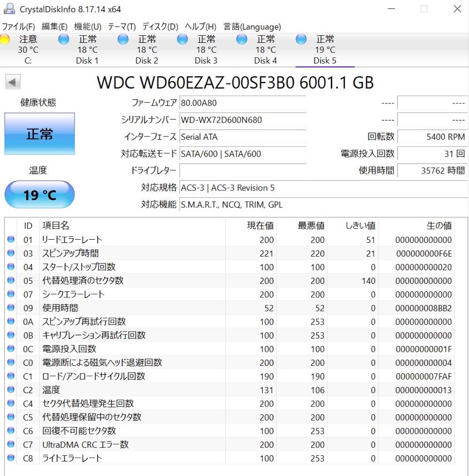Image resolution: width=469 pixels, height=476 pixels.
Task: Switch to the Disk 3 tab
Action: tap(206, 49)
